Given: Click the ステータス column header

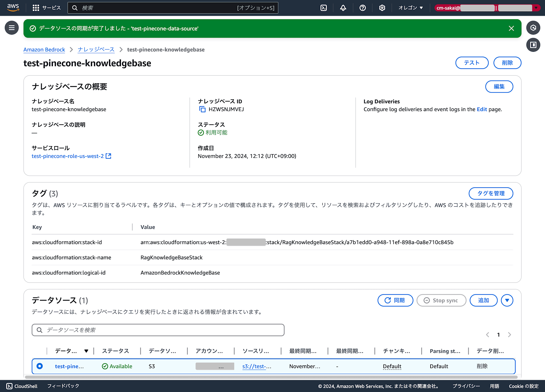Looking at the screenshot, I should point(116,351).
